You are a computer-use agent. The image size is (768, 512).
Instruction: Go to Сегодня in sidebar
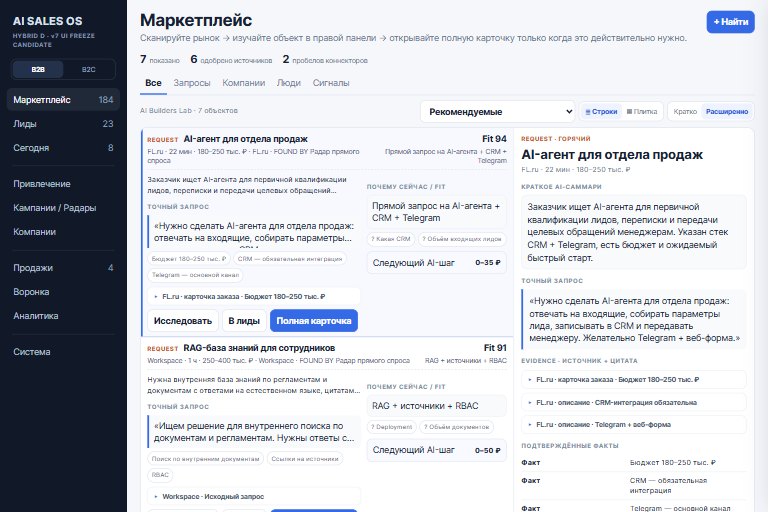(x=63, y=148)
